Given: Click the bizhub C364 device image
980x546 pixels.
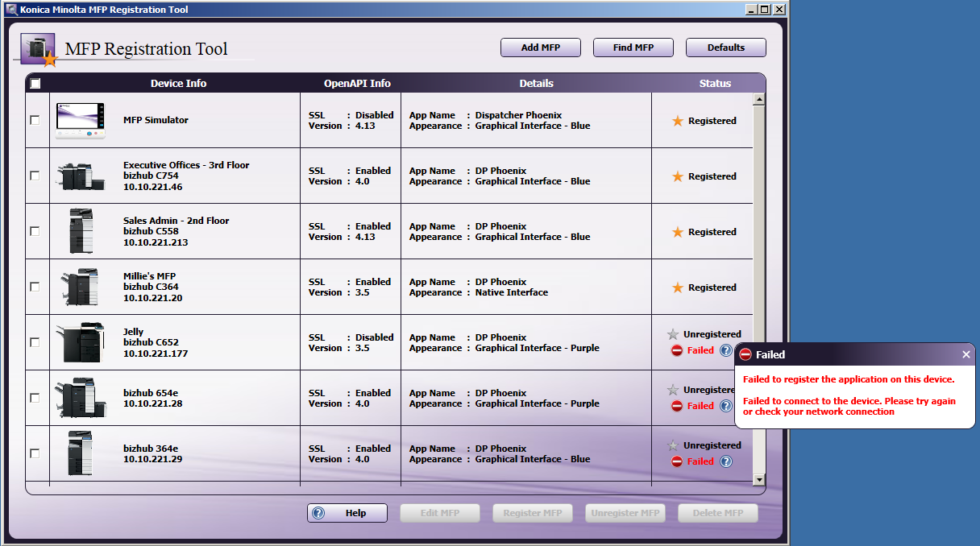Looking at the screenshot, I should tap(81, 287).
